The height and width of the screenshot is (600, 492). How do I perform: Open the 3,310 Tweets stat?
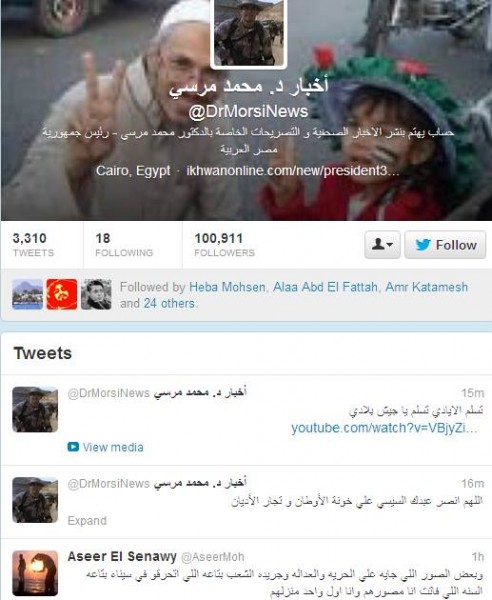[33, 245]
